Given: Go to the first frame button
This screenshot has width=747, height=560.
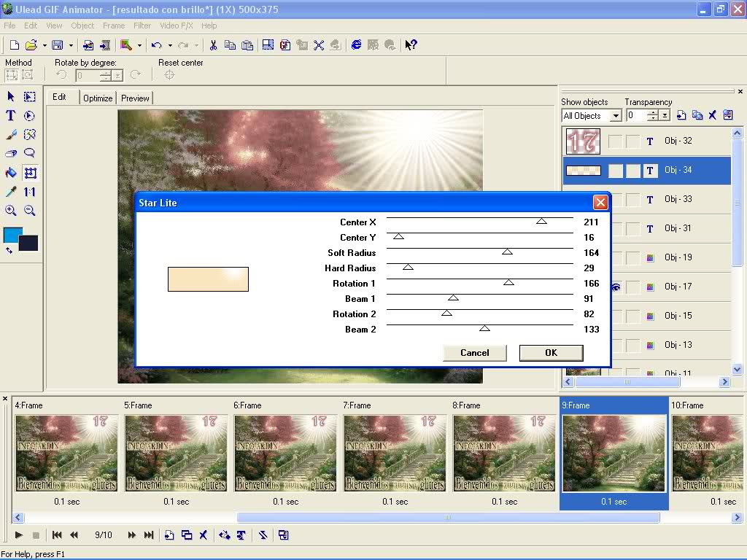Looking at the screenshot, I should coord(57,535).
